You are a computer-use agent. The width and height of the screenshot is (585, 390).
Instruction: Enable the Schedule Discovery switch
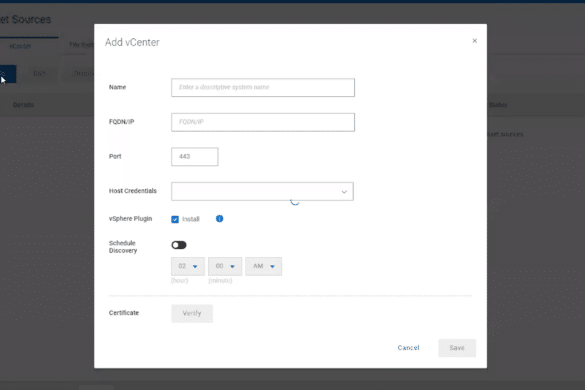pos(179,245)
